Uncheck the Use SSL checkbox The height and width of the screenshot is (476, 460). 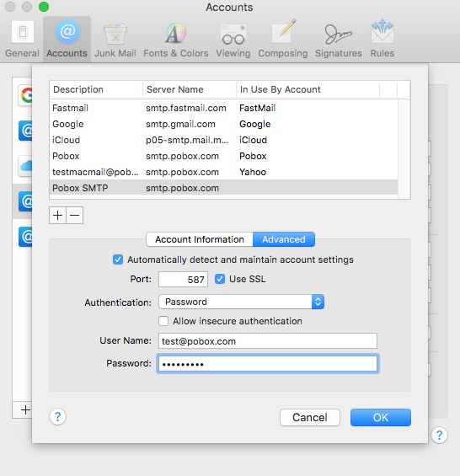click(x=220, y=279)
